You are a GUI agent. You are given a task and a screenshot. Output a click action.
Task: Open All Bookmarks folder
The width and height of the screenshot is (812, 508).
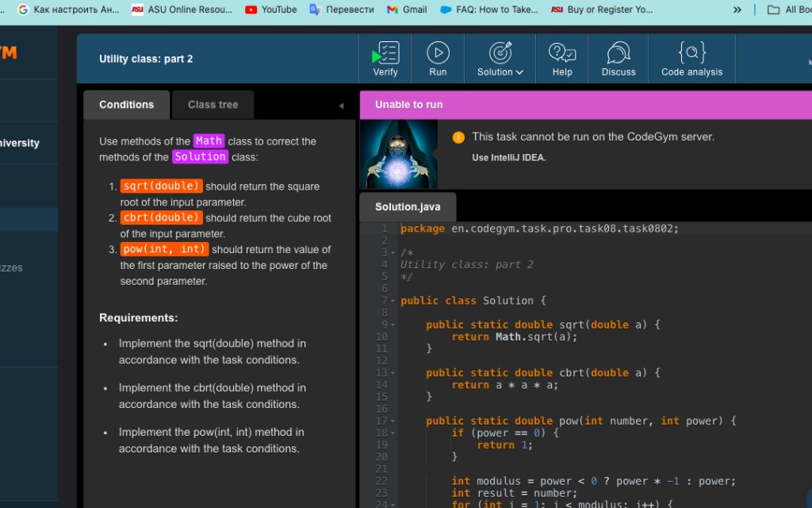click(x=788, y=10)
